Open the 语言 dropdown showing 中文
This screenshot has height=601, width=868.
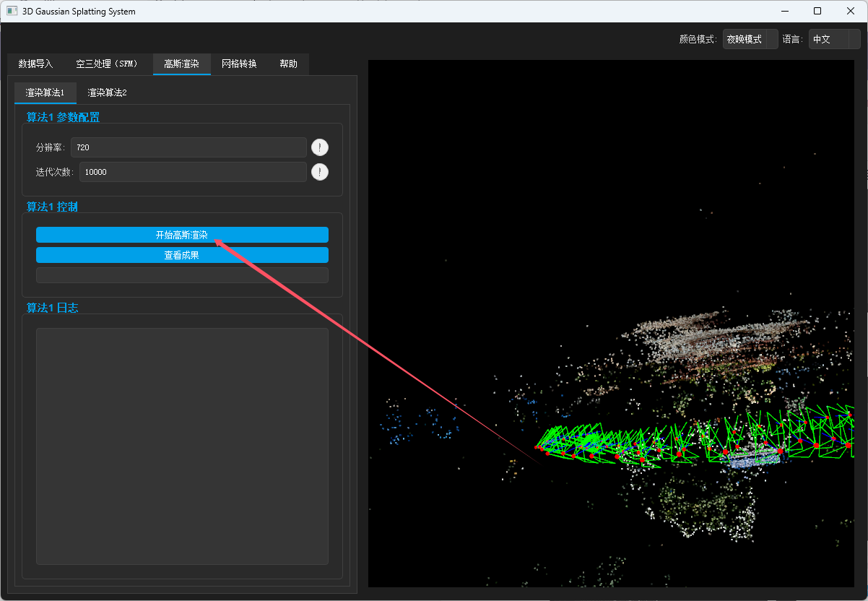pyautogui.click(x=834, y=39)
